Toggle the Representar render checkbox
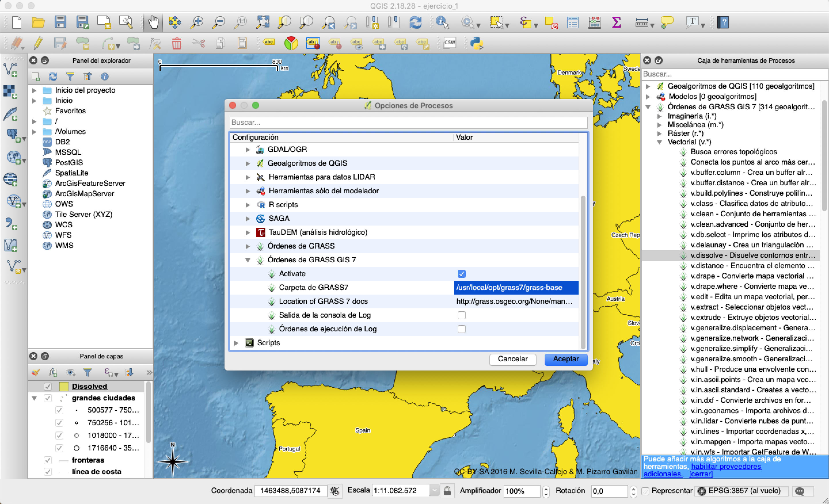 [645, 491]
